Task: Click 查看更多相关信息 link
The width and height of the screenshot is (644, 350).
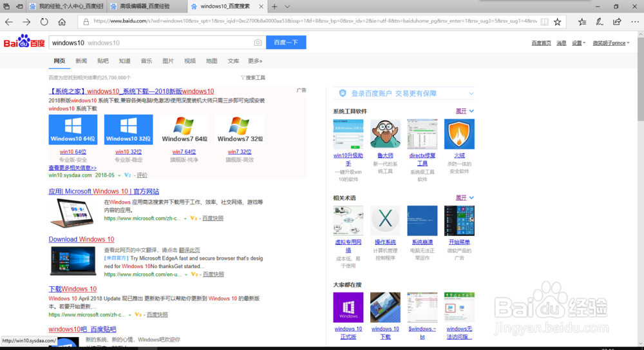Action: pos(73,168)
